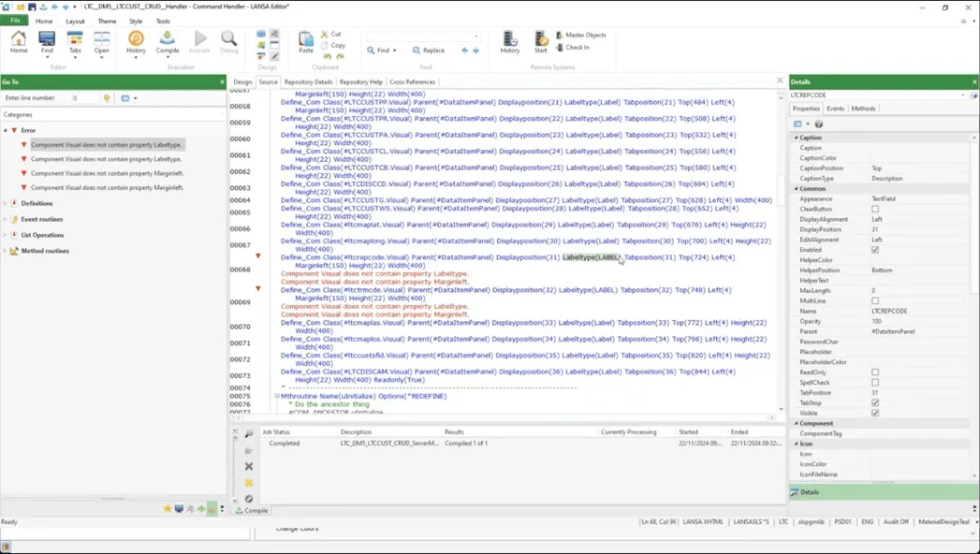This screenshot has height=554, width=980.
Task: Click the Replace button
Action: 428,51
